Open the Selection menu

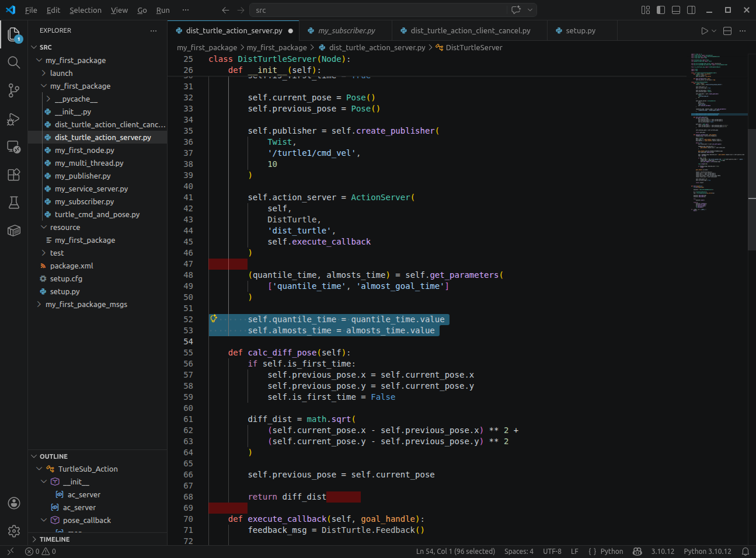click(x=85, y=10)
